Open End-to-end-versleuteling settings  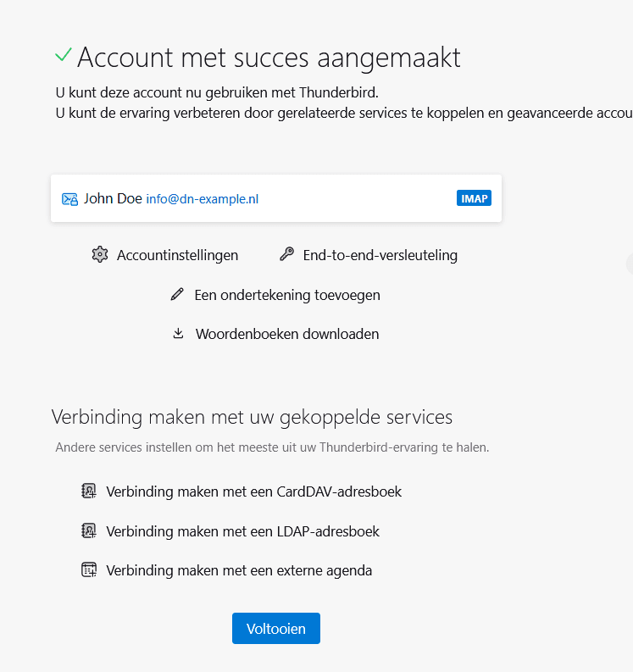click(x=380, y=255)
